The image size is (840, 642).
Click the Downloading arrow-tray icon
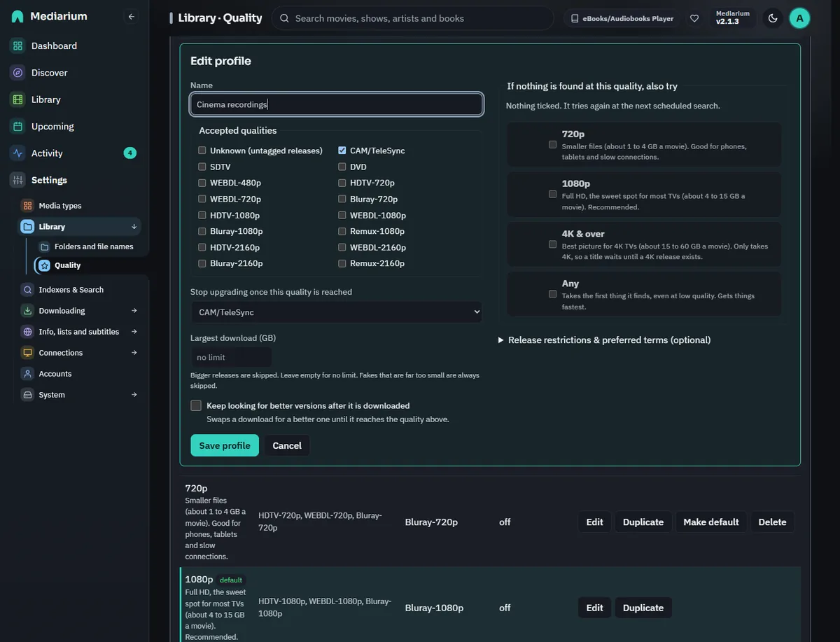(27, 311)
